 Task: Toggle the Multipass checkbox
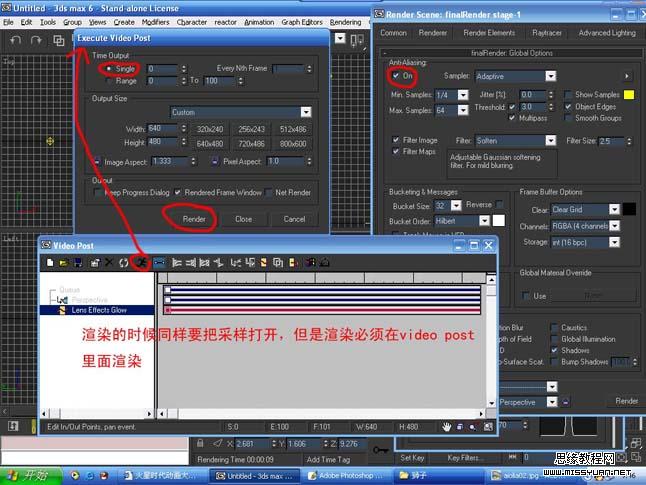tap(512, 118)
